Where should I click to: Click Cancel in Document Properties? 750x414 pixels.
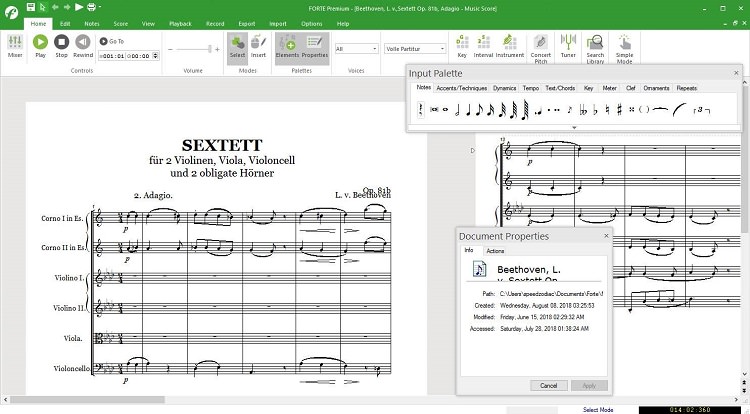549,386
